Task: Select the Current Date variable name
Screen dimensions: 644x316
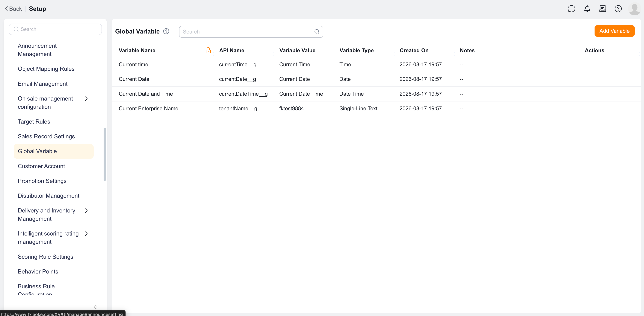Action: click(134, 79)
